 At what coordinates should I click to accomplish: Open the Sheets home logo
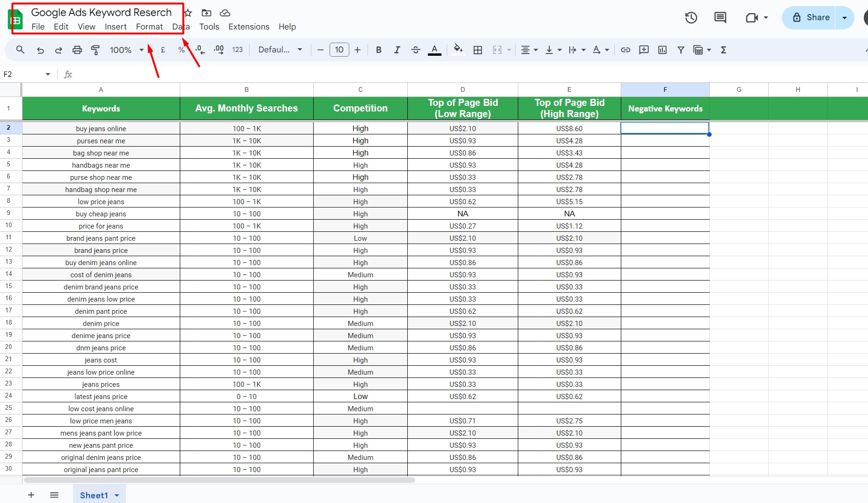pyautogui.click(x=15, y=20)
